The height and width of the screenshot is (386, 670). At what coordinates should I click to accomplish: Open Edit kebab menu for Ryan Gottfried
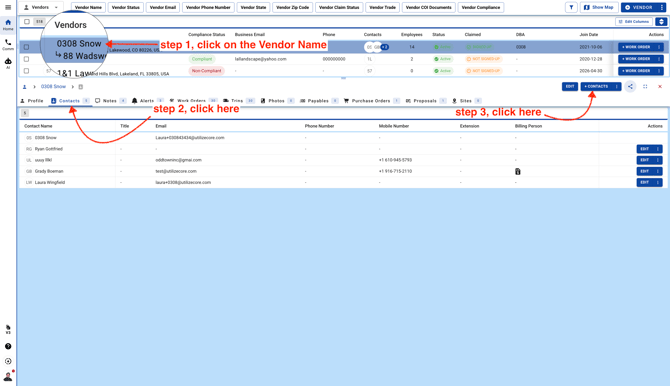658,149
